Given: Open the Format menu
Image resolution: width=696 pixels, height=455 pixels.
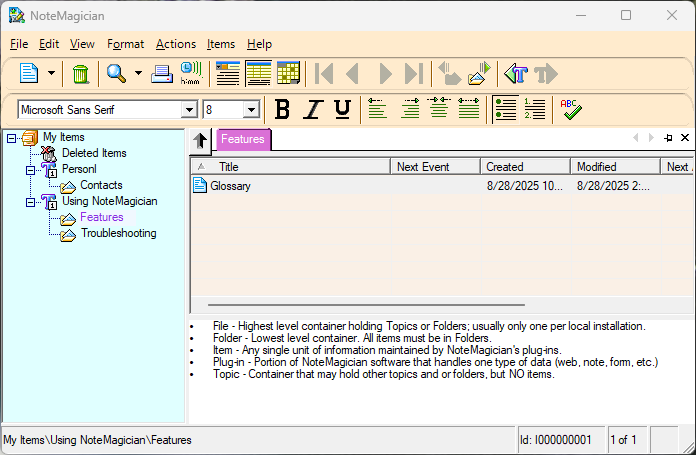Looking at the screenshot, I should click(125, 44).
